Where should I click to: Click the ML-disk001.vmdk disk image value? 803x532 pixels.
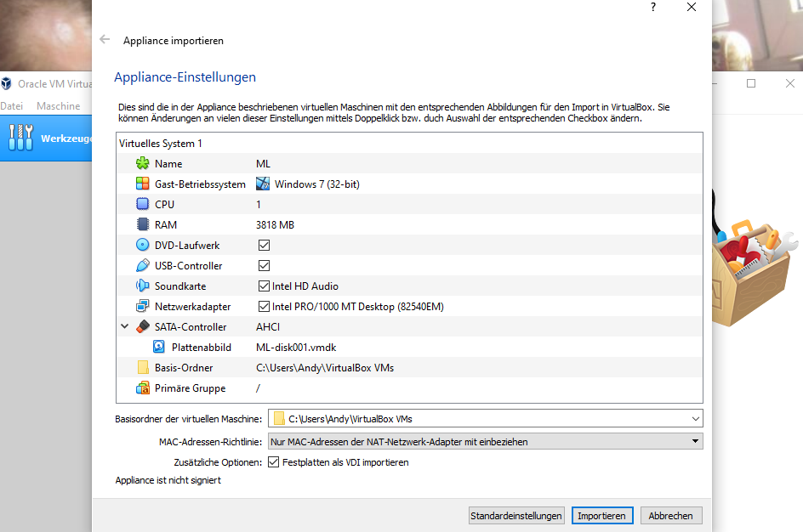tap(296, 348)
